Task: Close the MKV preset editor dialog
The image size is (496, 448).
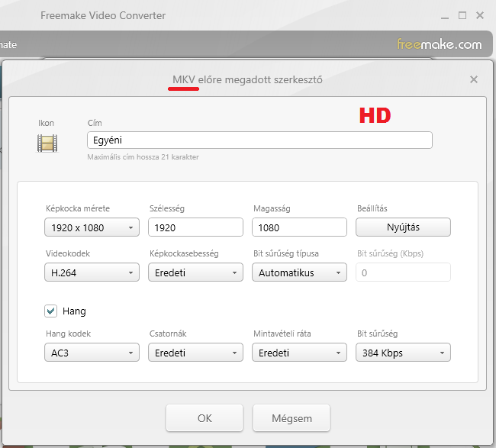Action: tap(474, 79)
